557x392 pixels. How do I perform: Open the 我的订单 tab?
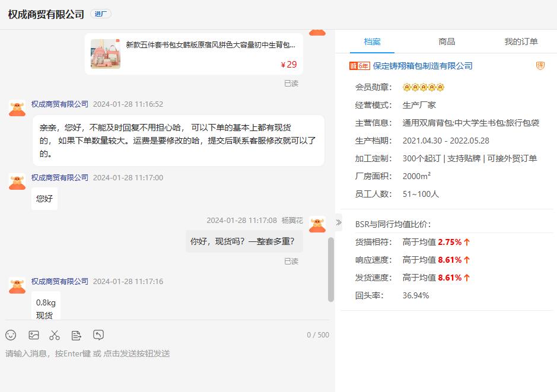click(521, 42)
